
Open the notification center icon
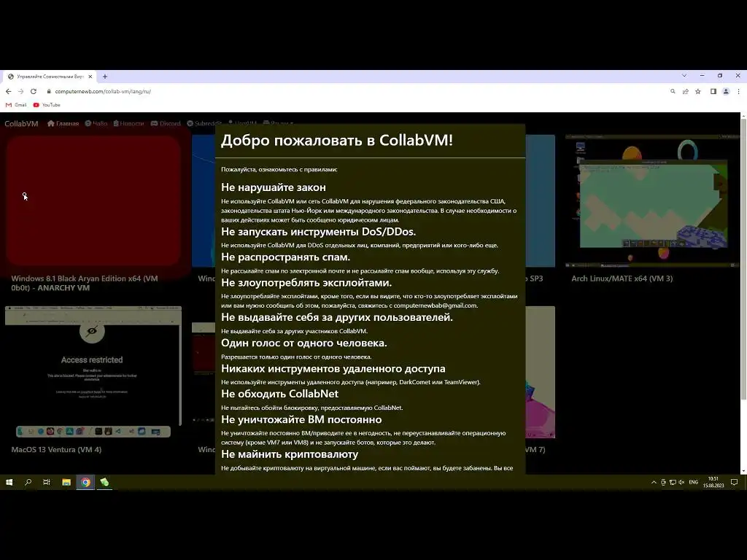tap(734, 483)
